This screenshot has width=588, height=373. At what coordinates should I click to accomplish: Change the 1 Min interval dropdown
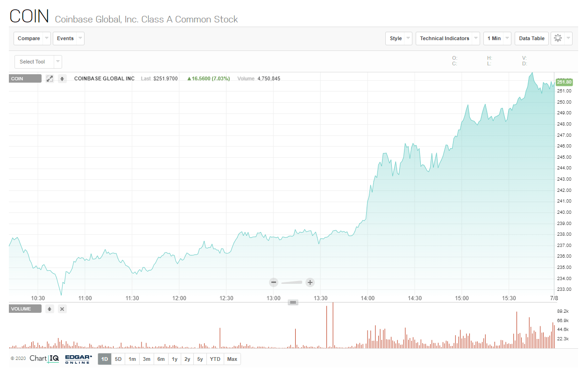[x=497, y=38]
